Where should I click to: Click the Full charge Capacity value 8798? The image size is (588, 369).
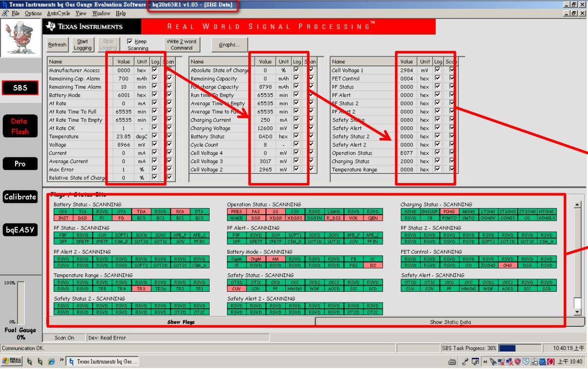click(x=265, y=87)
